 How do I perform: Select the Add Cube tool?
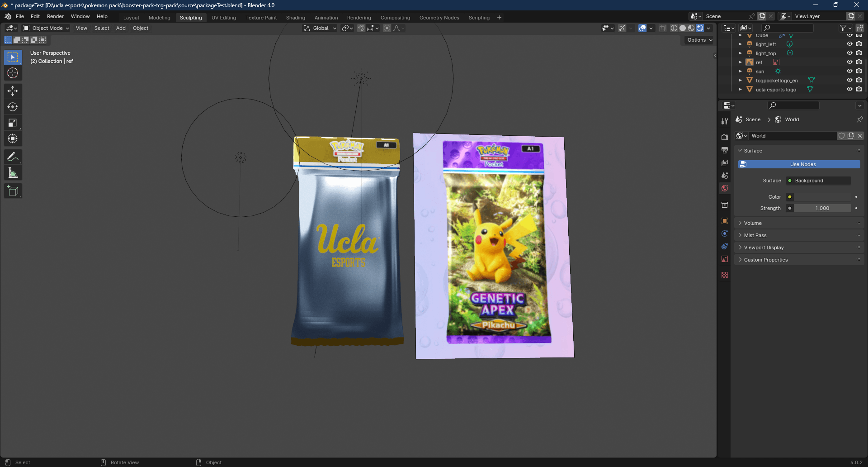pyautogui.click(x=13, y=191)
